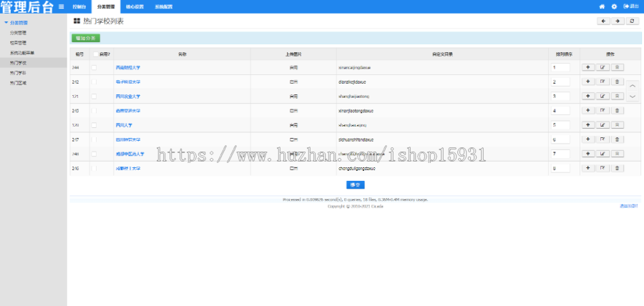This screenshot has width=644, height=306.
Task: Go back with left arrow button
Action: tap(603, 21)
